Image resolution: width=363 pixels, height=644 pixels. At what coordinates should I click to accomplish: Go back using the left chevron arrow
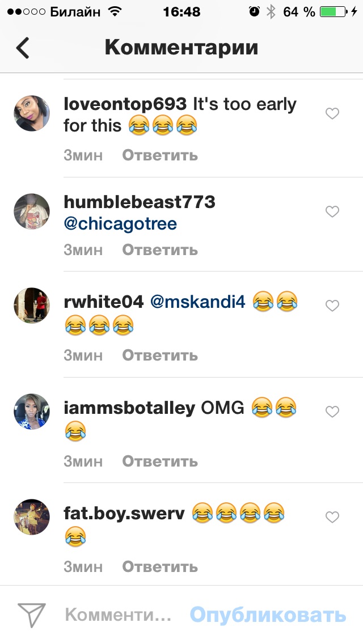click(x=23, y=48)
